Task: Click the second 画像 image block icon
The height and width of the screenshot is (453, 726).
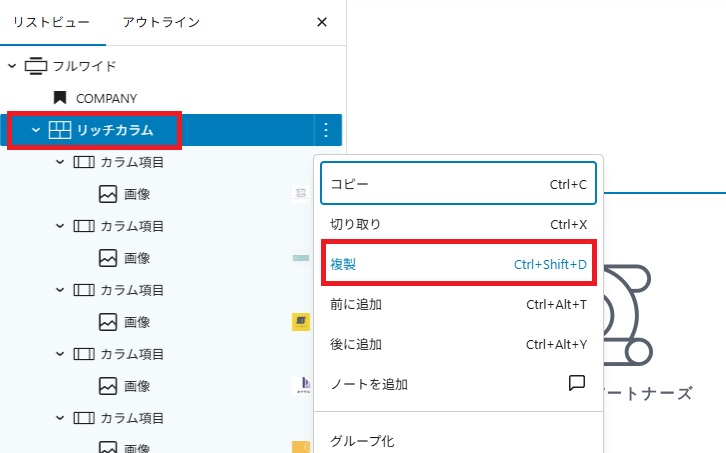Action: tap(108, 258)
